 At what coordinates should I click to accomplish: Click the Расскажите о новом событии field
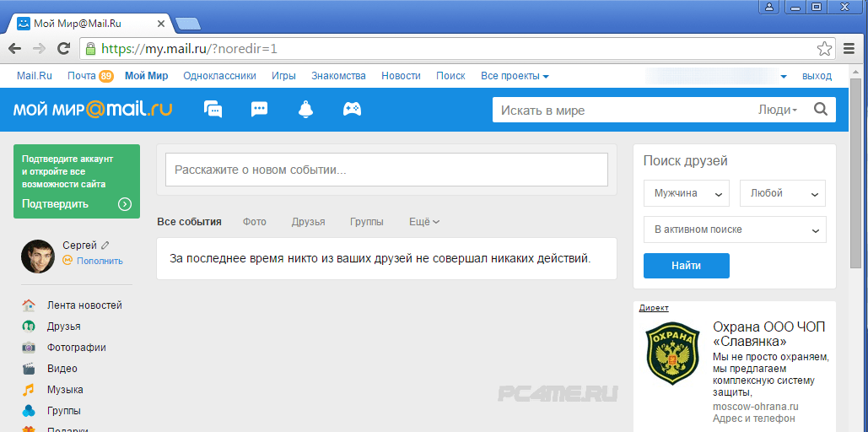[x=386, y=170]
